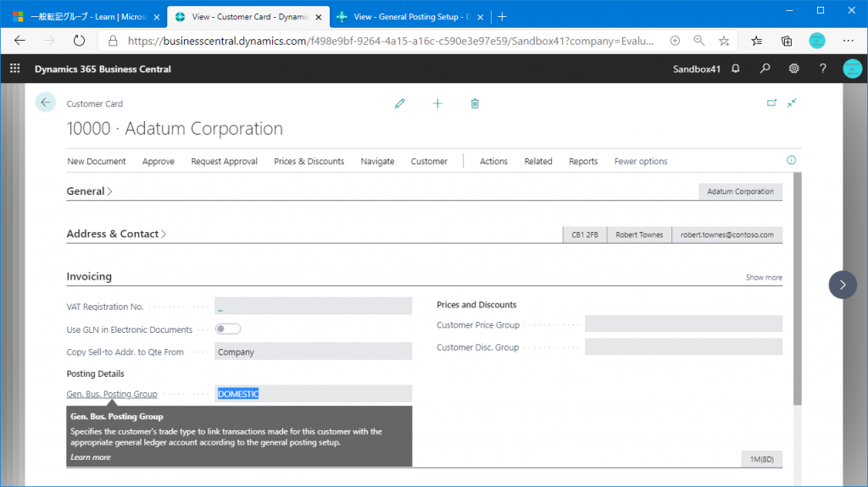Screen dimensions: 868x487
Task: Click Learn more in the tooltip
Action: coord(90,457)
